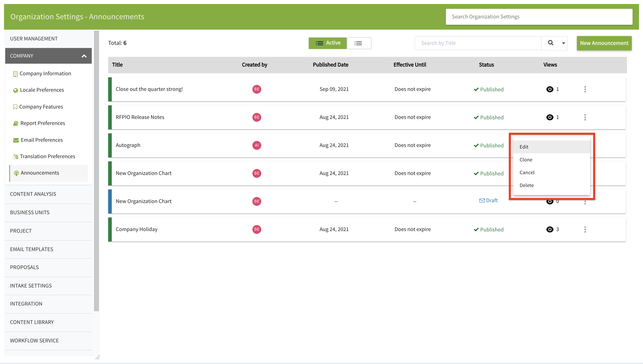Click BE avatar on RFPIO Release Notes row
The height and width of the screenshot is (364, 643).
coord(257,117)
